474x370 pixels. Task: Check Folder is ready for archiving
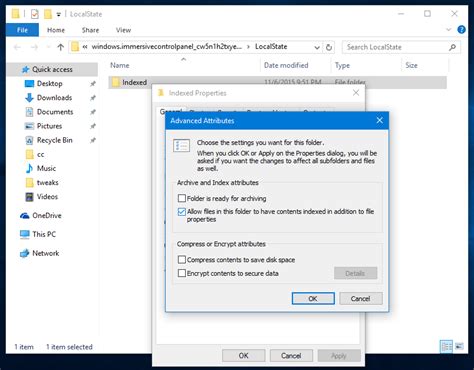[182, 198]
